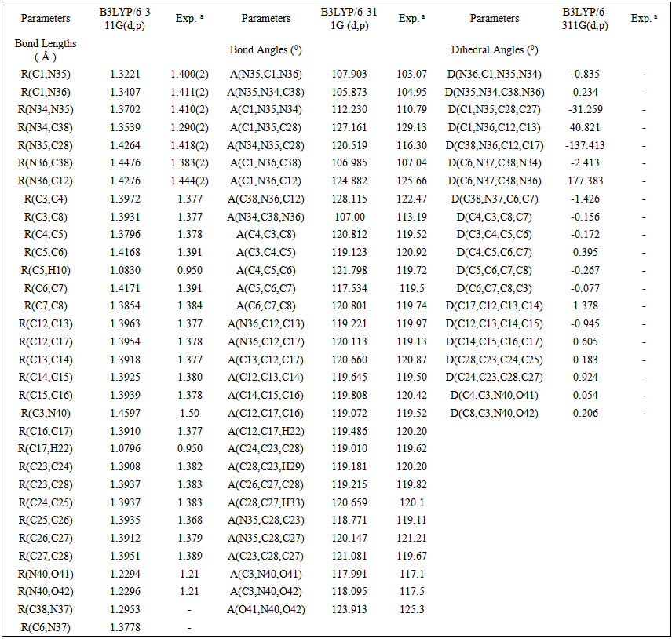Click the Dihedral Angles section heading
Image resolution: width=672 pixels, height=639 pixels.
(494, 49)
